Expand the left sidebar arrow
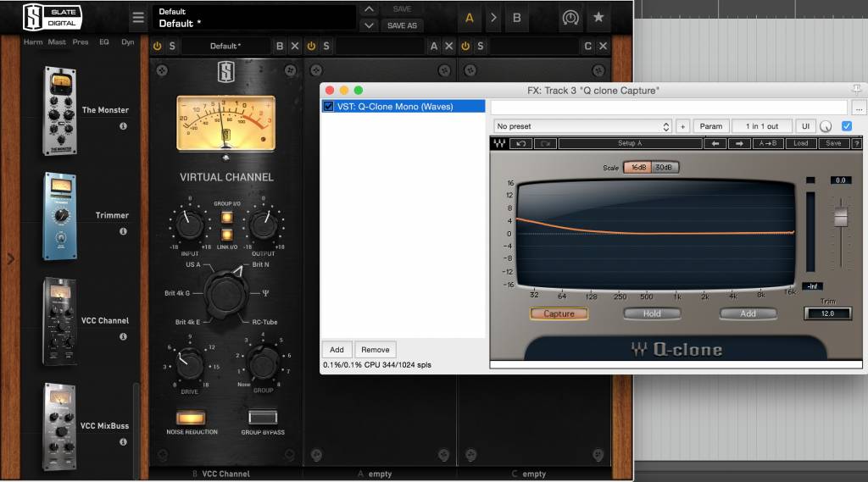Screen dimensions: 868x482 click(10, 258)
